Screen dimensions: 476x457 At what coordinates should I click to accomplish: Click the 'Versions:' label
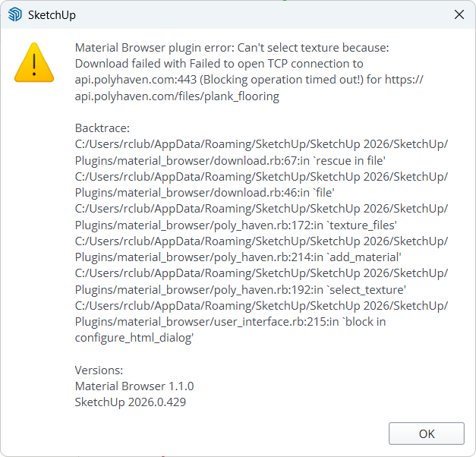click(99, 370)
